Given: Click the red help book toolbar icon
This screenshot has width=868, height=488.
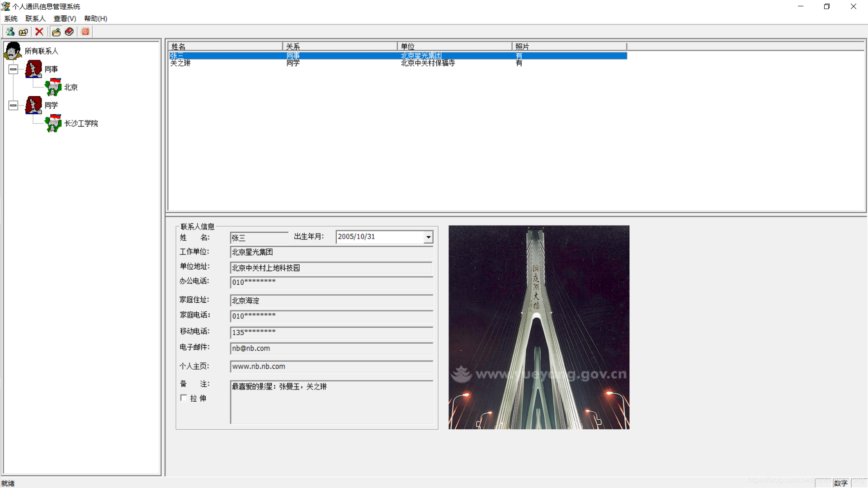Looking at the screenshot, I should pos(69,32).
